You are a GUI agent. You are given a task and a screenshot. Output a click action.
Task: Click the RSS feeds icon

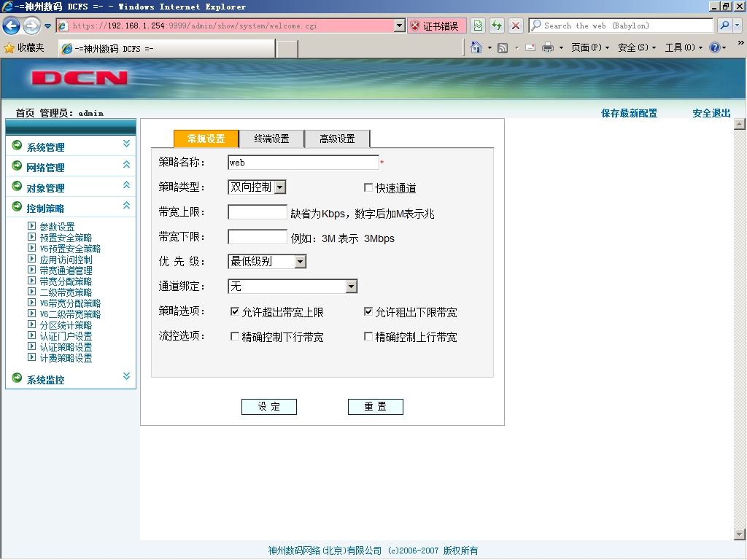point(502,47)
